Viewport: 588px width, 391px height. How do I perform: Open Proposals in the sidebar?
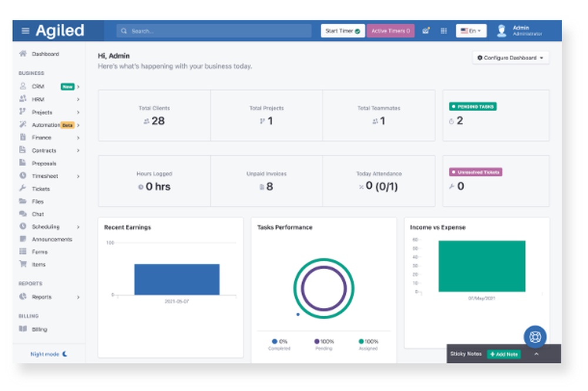coord(44,163)
